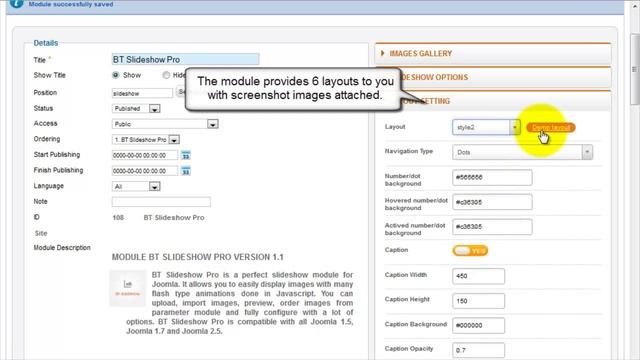Click the Caption Background color field
The image size is (640, 360).
tap(478, 325)
